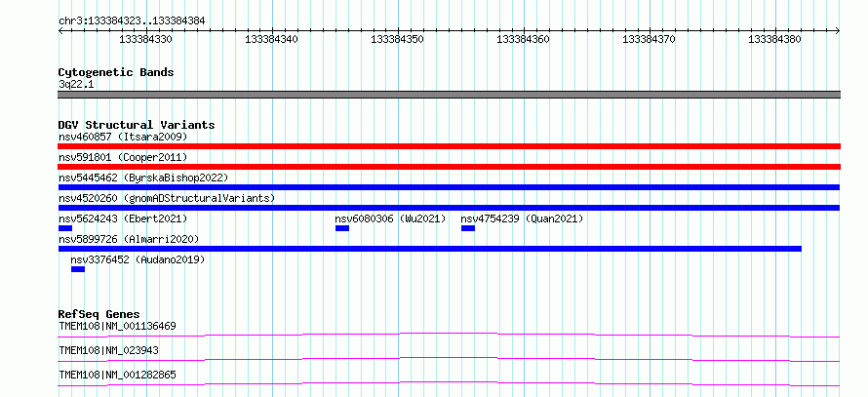Click the nsv3376452 (Audano2019) label
Image resolution: width=868 pixels, height=397 pixels.
(138, 259)
